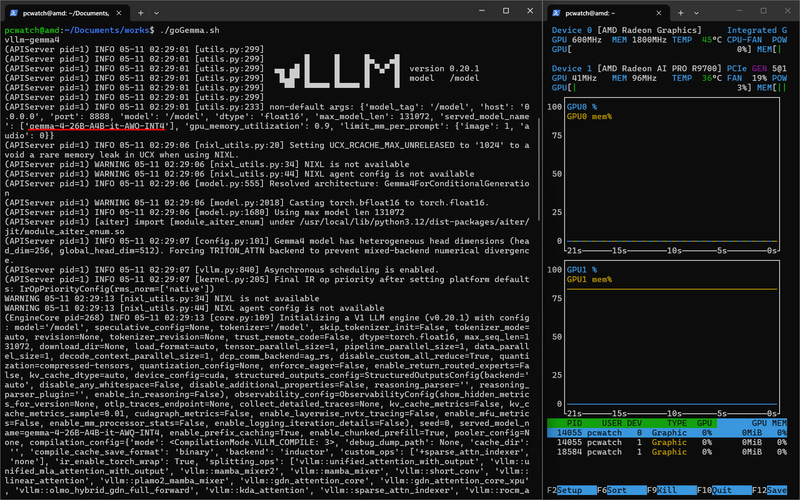Open a new tab in the left terminal window
Screen dimensions: 800x500
[x=140, y=13]
